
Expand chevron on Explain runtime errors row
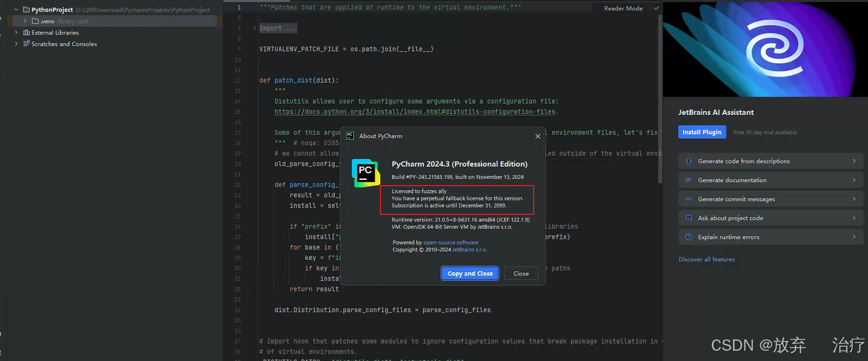854,237
